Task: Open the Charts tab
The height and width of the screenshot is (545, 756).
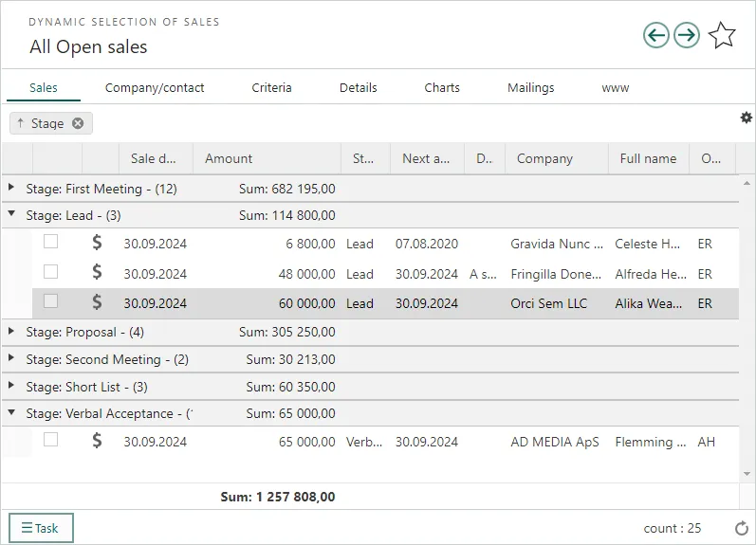Action: tap(442, 87)
